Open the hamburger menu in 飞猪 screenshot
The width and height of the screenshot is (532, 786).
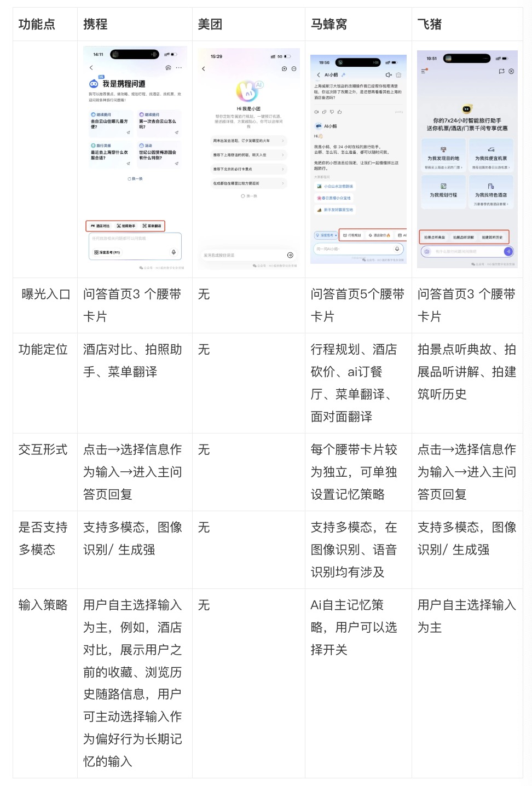coord(424,71)
